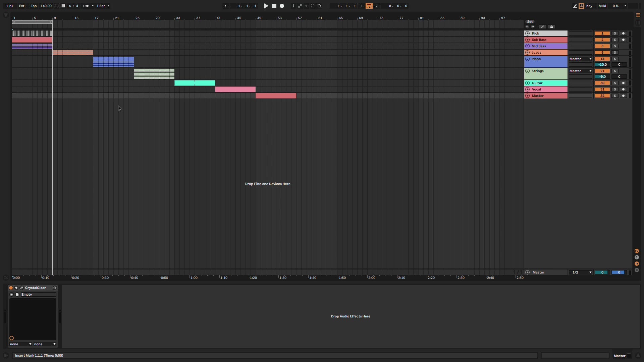The height and width of the screenshot is (362, 644).
Task: Toggle the Mixer section selector
Action: [637, 264]
